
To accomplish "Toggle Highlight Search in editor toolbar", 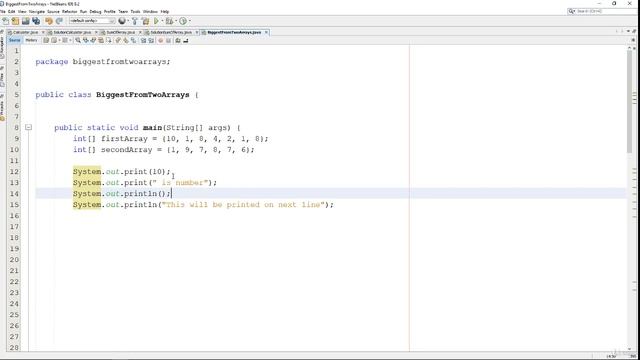I will pyautogui.click(x=101, y=40).
